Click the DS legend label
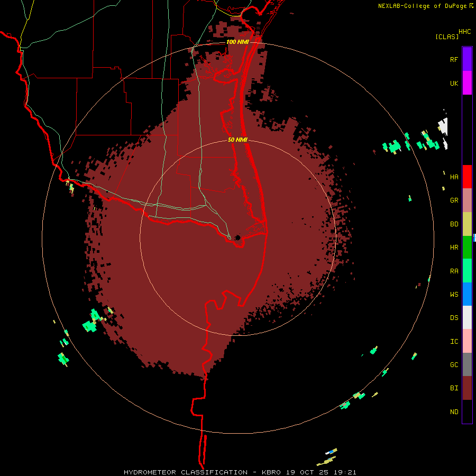 [454, 318]
